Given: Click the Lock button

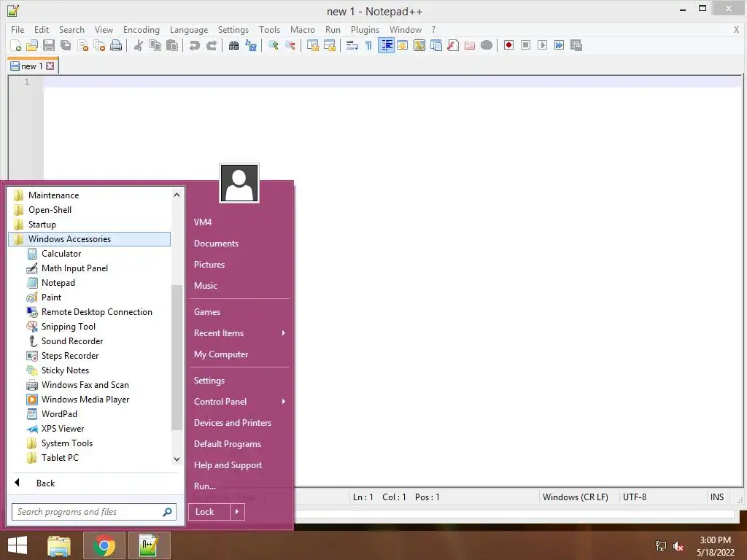Looking at the screenshot, I should click(209, 512).
